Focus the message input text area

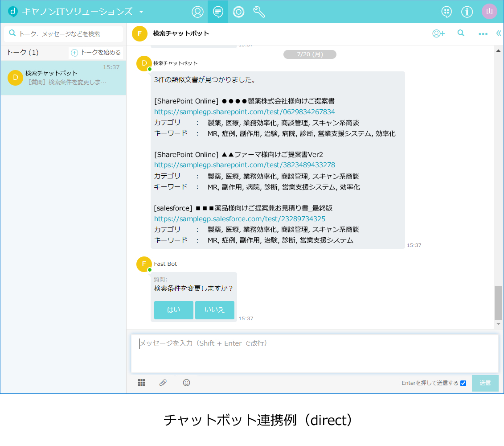(314, 353)
